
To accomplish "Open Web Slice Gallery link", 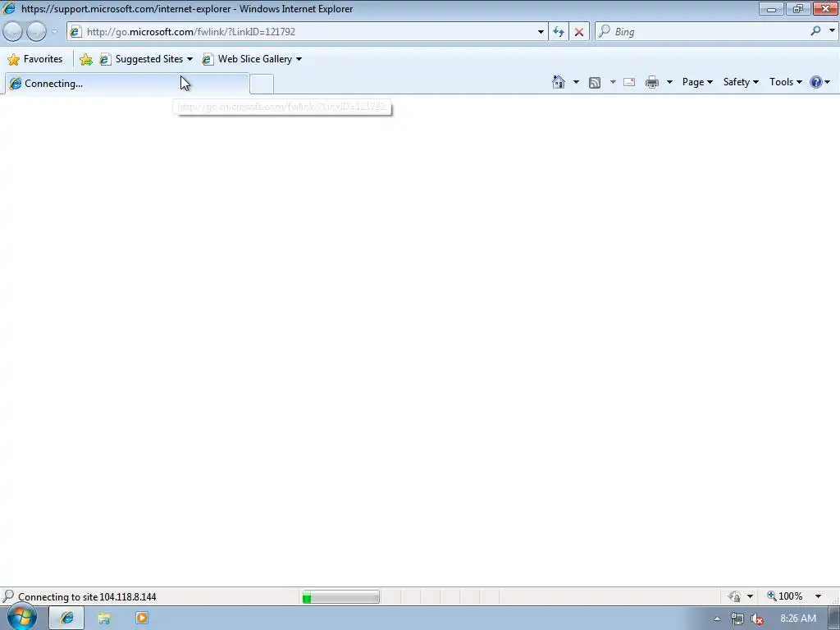I will tap(252, 59).
